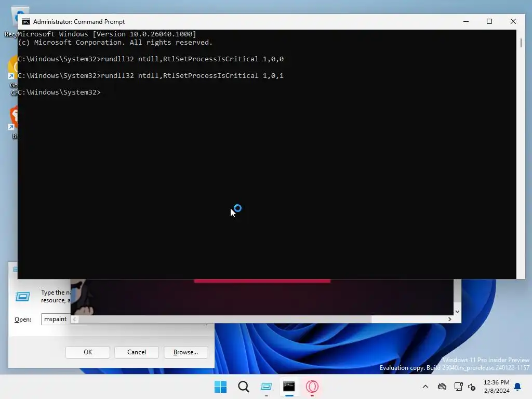Show hidden icons in the system tray
532x399 pixels.
pos(425,387)
